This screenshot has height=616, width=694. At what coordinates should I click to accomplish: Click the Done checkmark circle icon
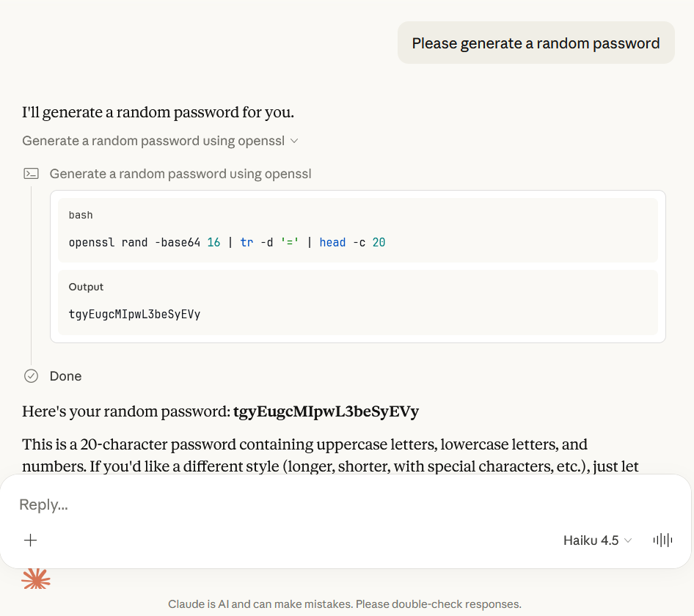pyautogui.click(x=31, y=376)
